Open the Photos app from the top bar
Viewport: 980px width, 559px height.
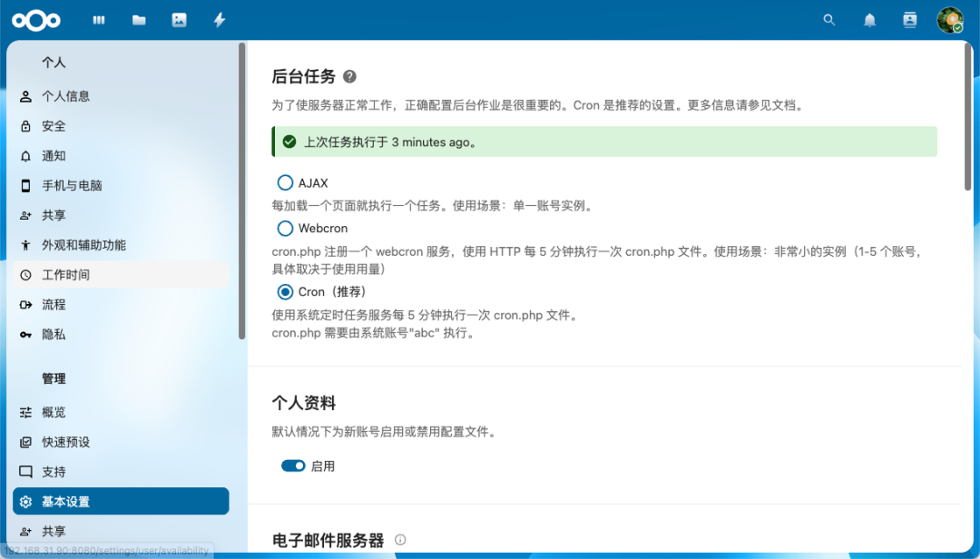(x=179, y=19)
